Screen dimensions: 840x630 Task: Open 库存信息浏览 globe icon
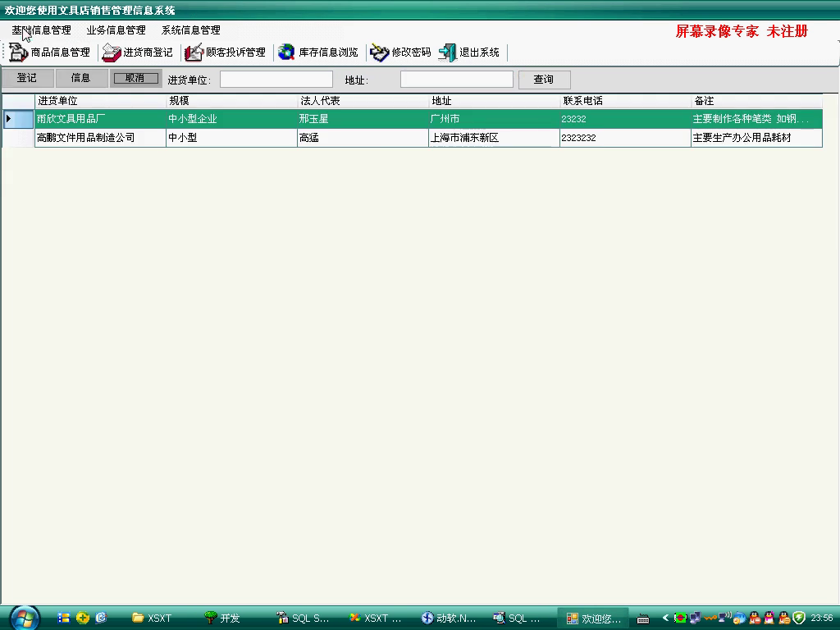[x=286, y=52]
